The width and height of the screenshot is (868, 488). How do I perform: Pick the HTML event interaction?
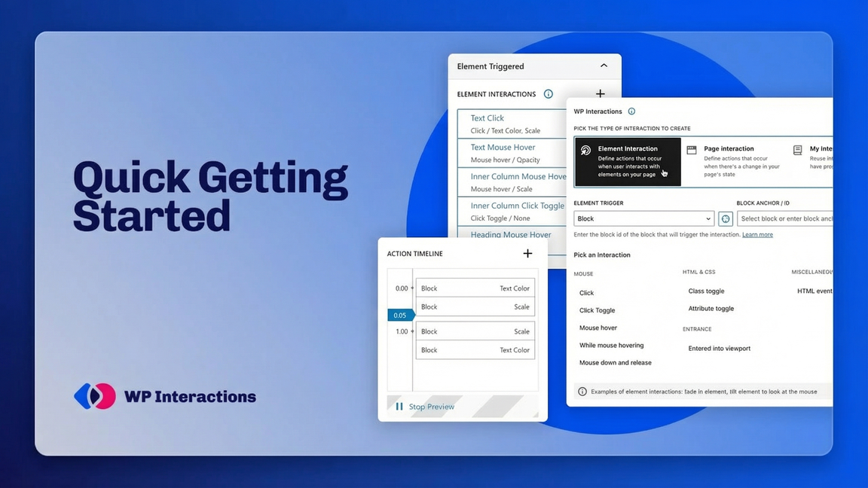[x=815, y=291]
